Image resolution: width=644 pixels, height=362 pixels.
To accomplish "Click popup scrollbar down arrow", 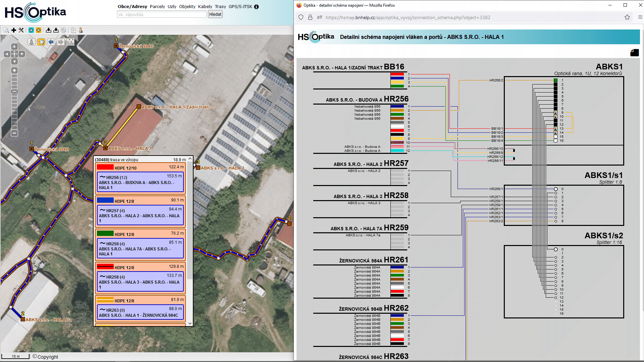I will pos(190,323).
